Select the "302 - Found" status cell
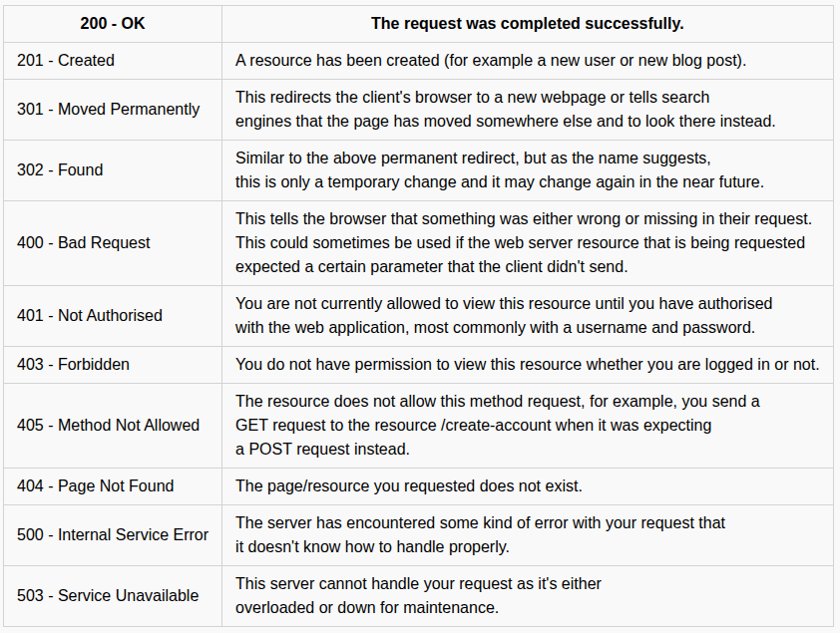Screen dimensions: 840x633 [x=60, y=170]
